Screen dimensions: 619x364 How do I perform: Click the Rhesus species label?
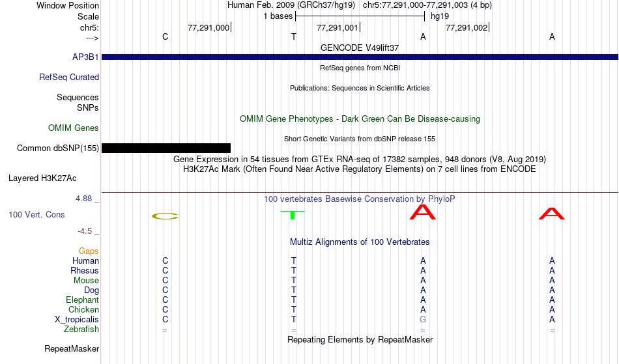pyautogui.click(x=85, y=270)
